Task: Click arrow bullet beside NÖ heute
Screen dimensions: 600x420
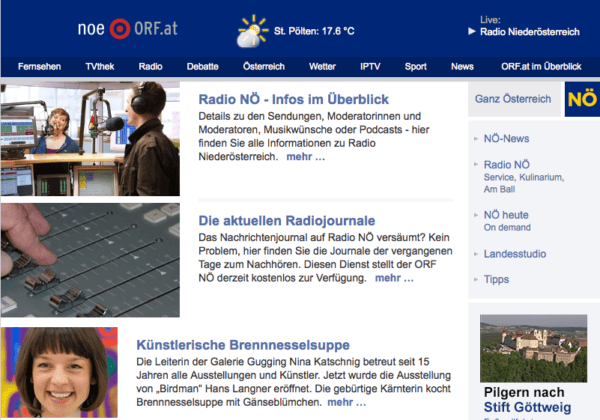Action: pos(476,215)
